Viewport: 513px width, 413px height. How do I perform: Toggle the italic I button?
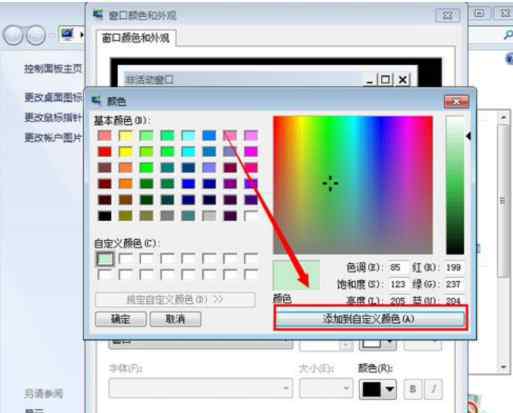coord(434,389)
